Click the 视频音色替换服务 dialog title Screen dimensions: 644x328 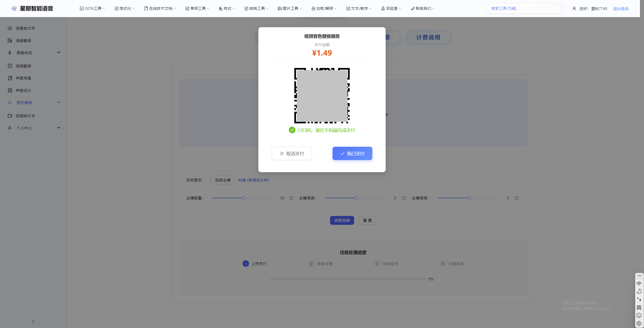point(322,36)
